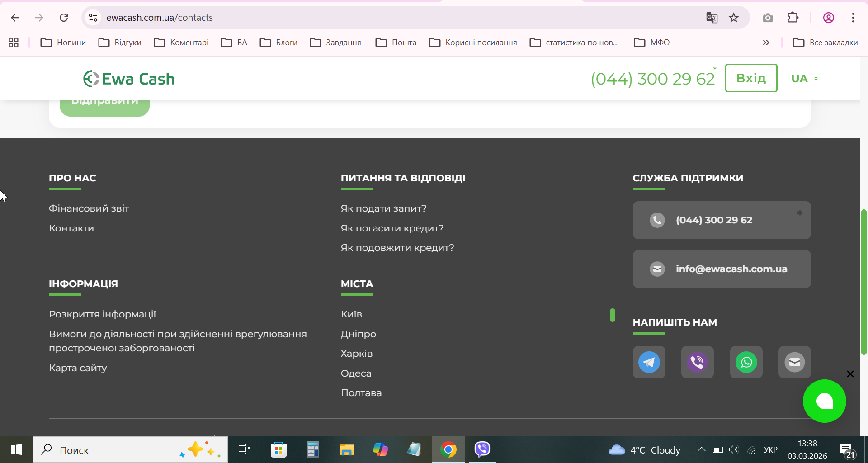
Task: Select the Полтава city link
Action: (361, 393)
